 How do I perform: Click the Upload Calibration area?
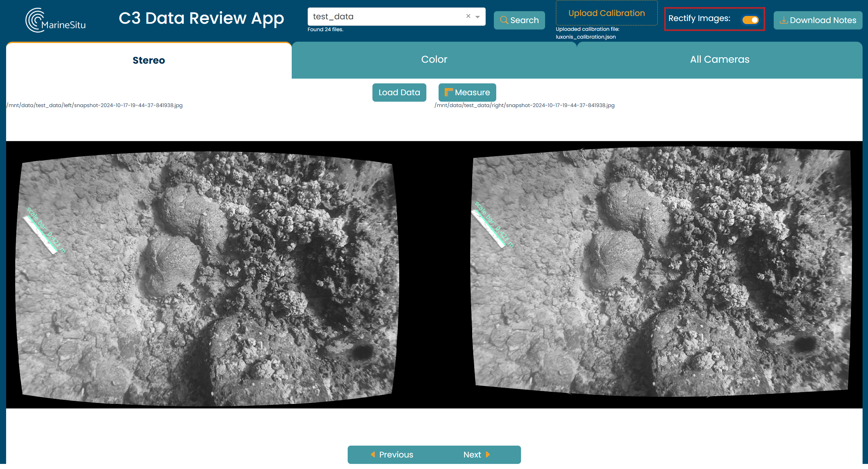pos(606,13)
